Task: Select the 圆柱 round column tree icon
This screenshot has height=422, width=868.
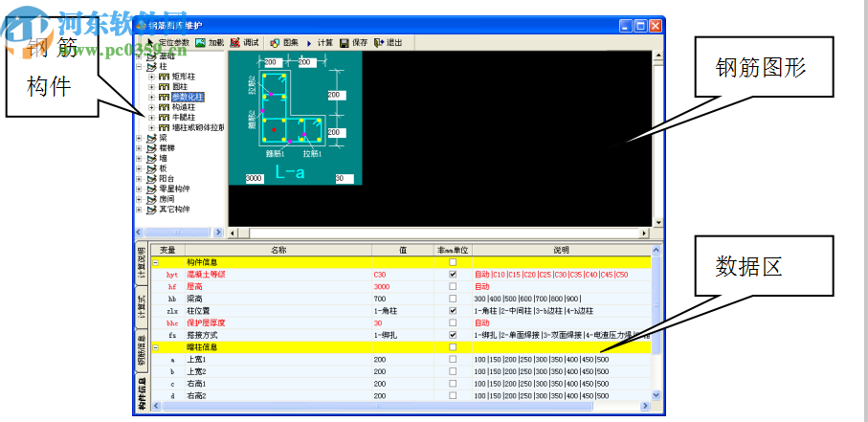Action: (x=164, y=87)
